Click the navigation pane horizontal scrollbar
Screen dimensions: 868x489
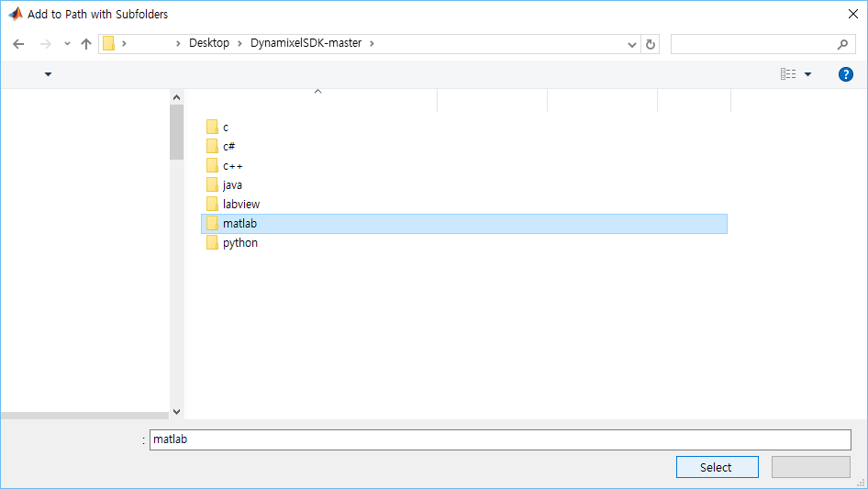point(84,416)
